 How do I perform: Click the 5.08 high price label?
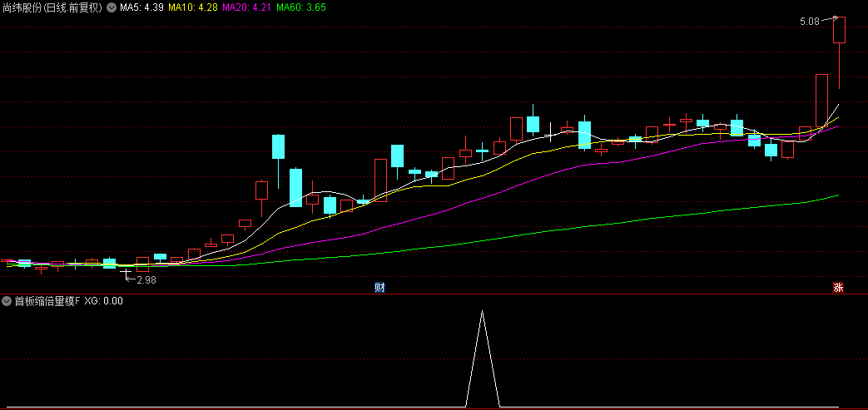pyautogui.click(x=809, y=22)
